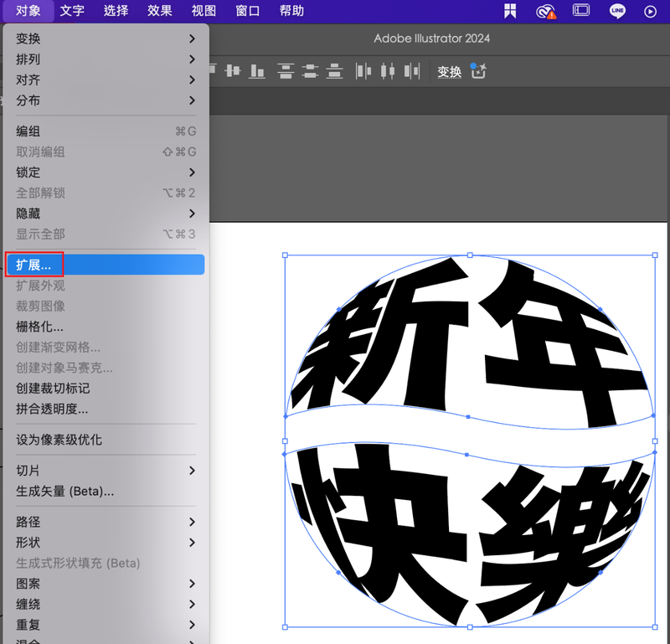The width and height of the screenshot is (670, 644).
Task: Expand the 路径 submenu
Action: pos(105,522)
